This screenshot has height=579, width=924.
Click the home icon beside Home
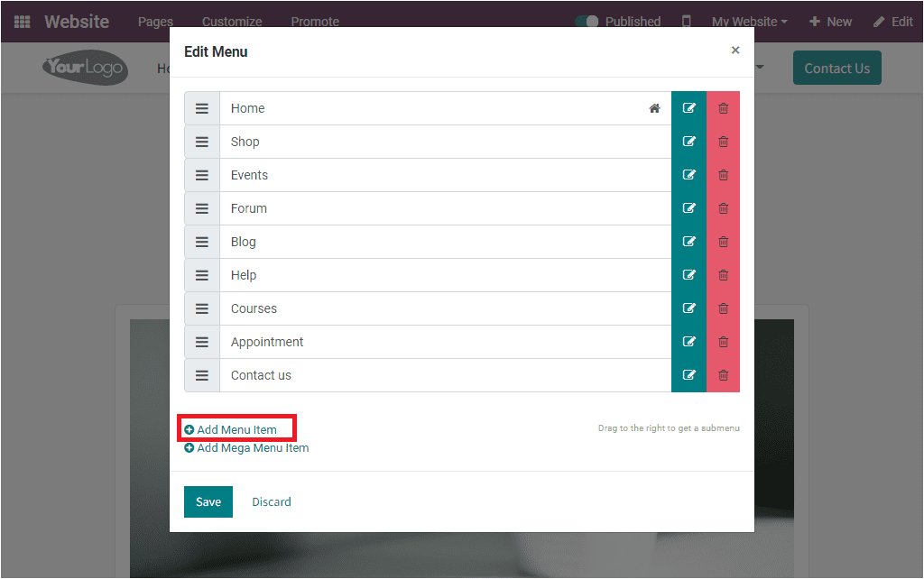(x=654, y=108)
